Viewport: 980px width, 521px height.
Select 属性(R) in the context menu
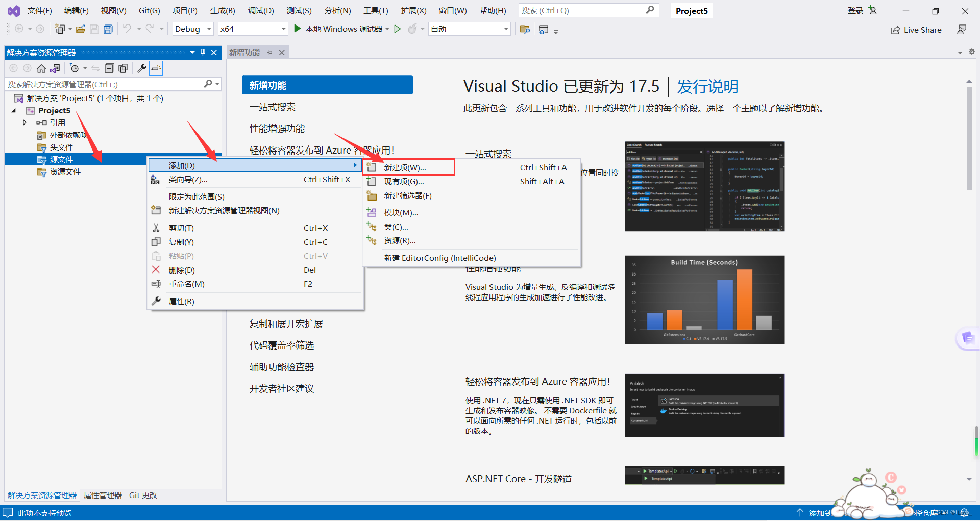click(x=256, y=301)
